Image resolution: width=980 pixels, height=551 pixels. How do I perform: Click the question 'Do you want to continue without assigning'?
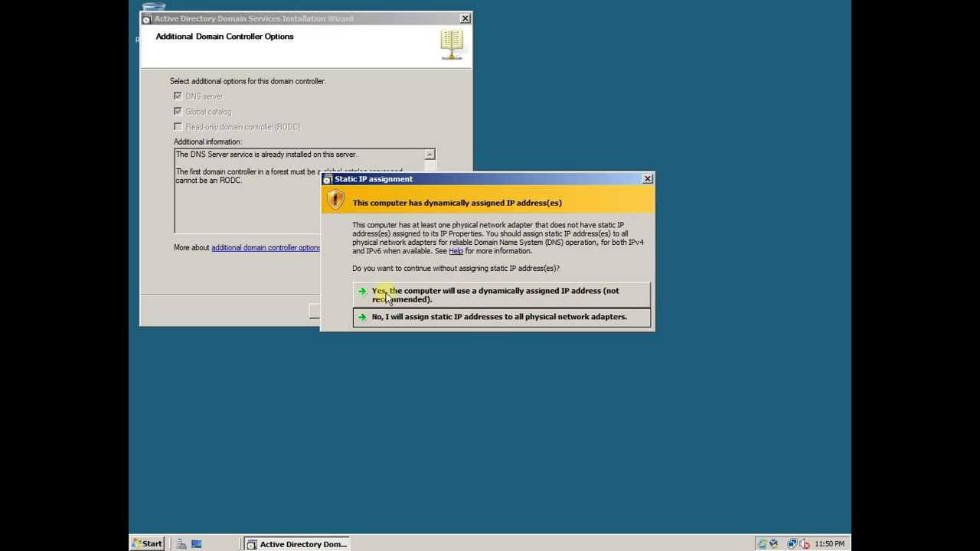tap(456, 269)
